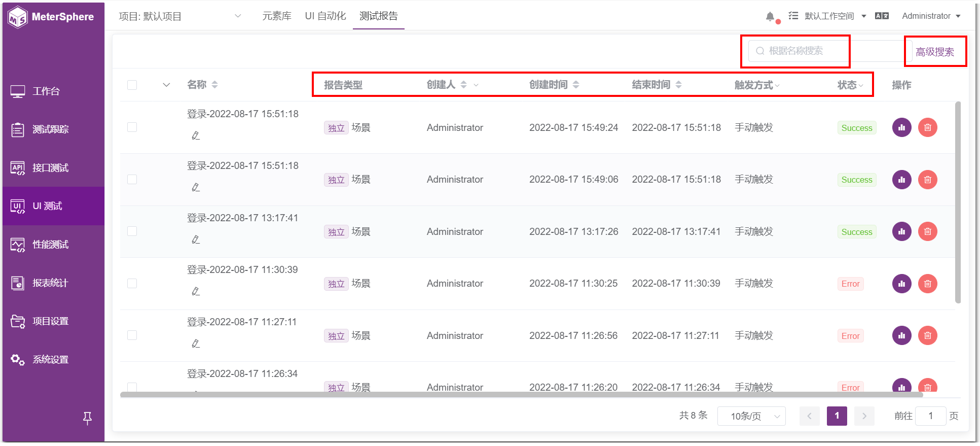
Task: View report statistics for the 13:17:41 login report
Action: (x=901, y=231)
